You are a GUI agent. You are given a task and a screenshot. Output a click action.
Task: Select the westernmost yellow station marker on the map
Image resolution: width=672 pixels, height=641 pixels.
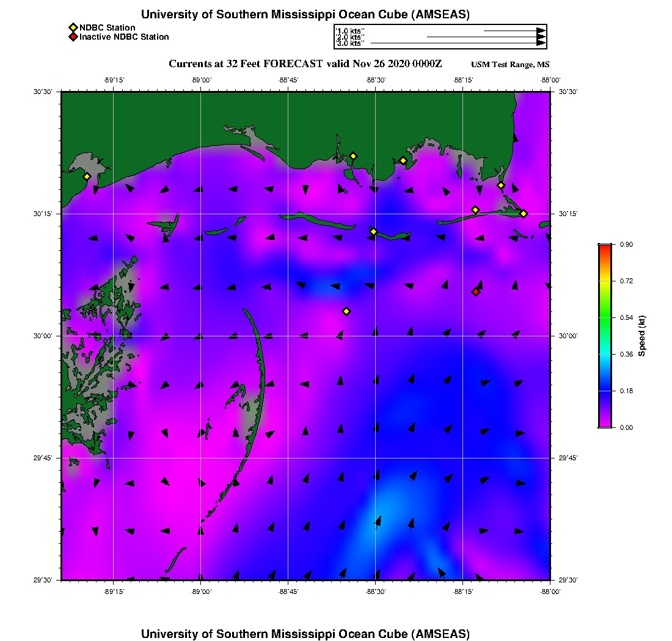87,176
